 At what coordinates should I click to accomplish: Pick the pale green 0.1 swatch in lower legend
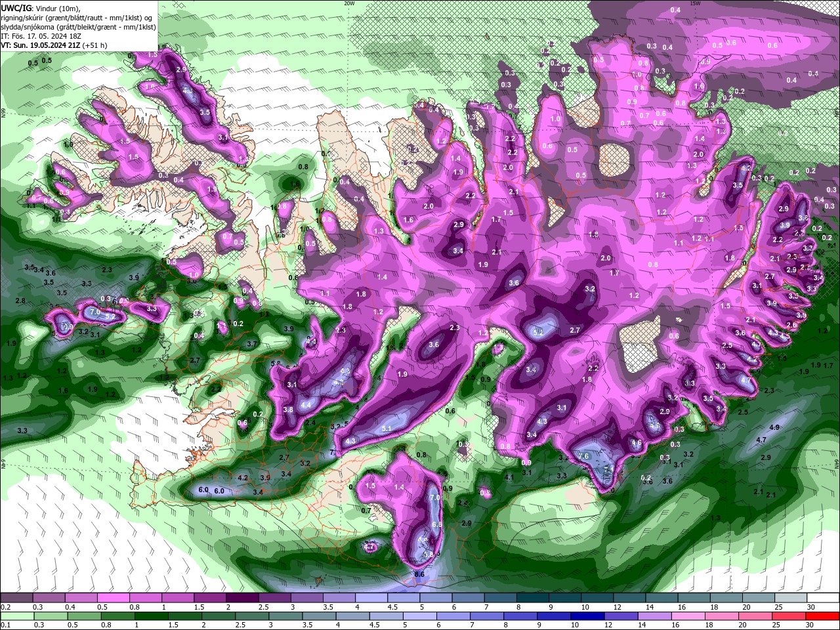(16, 616)
